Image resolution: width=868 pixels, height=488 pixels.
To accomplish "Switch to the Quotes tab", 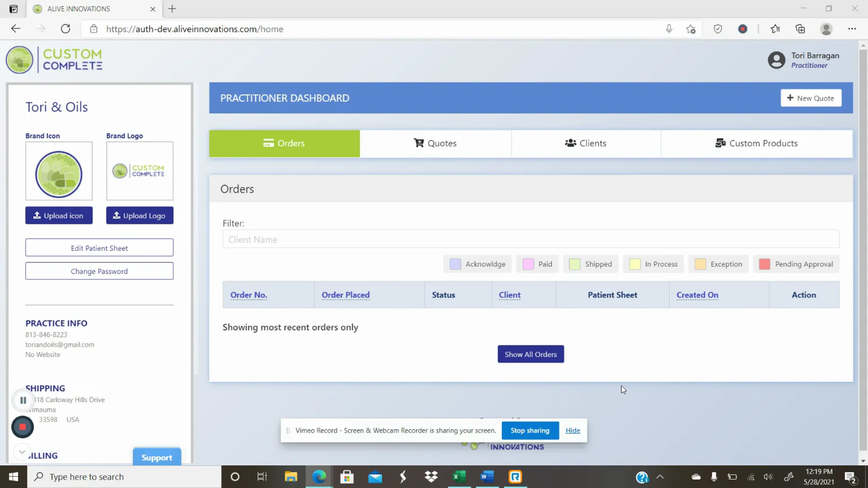I will tap(435, 143).
